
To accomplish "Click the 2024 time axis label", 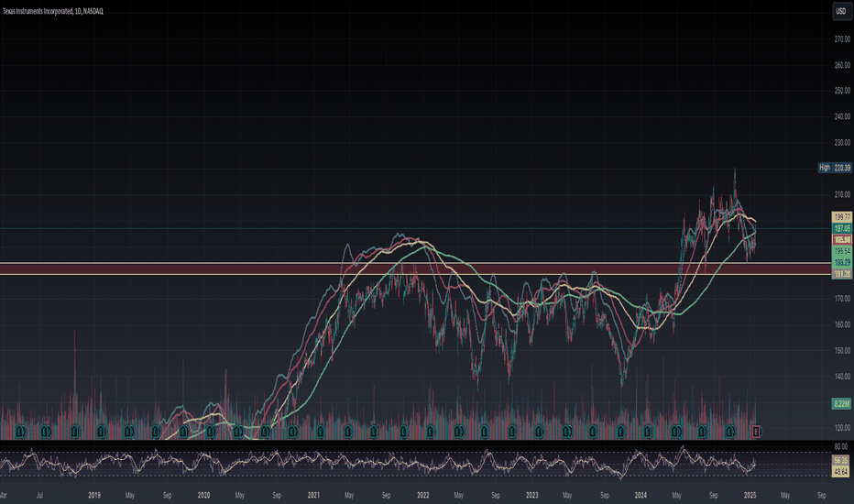I will (x=640, y=495).
